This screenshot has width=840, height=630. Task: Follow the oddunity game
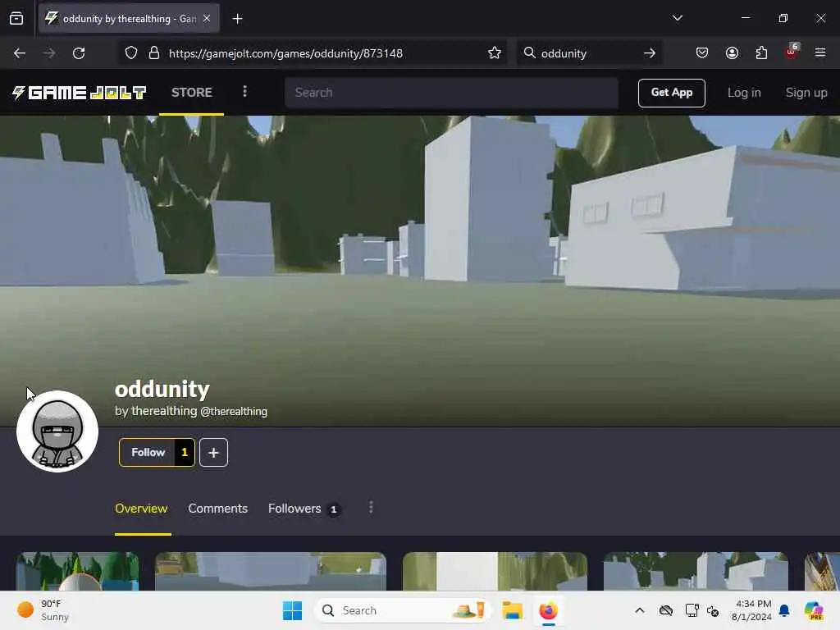(148, 453)
